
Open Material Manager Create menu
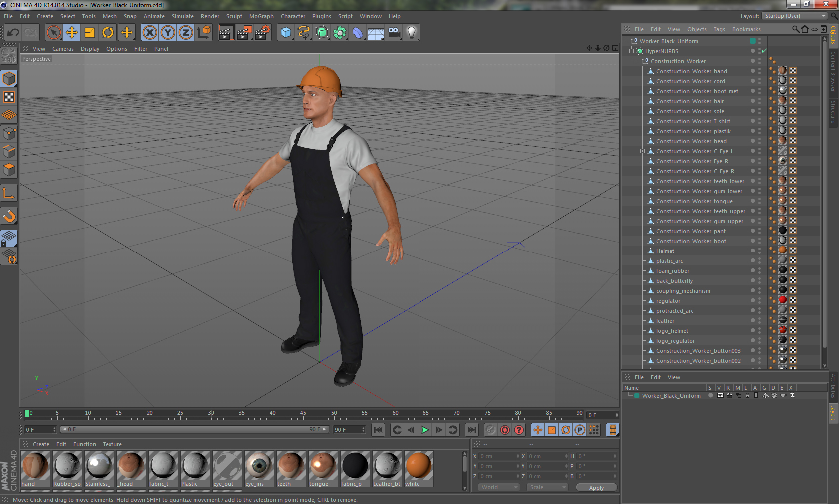point(41,444)
